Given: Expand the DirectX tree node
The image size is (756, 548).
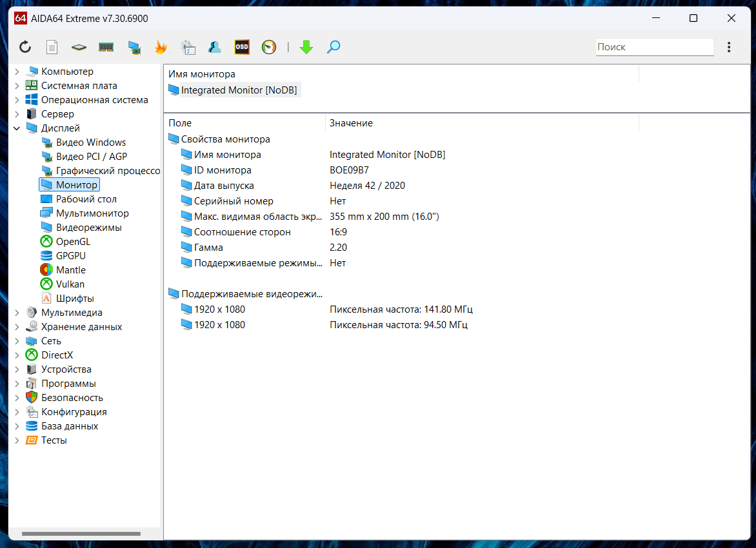Looking at the screenshot, I should pyautogui.click(x=17, y=355).
